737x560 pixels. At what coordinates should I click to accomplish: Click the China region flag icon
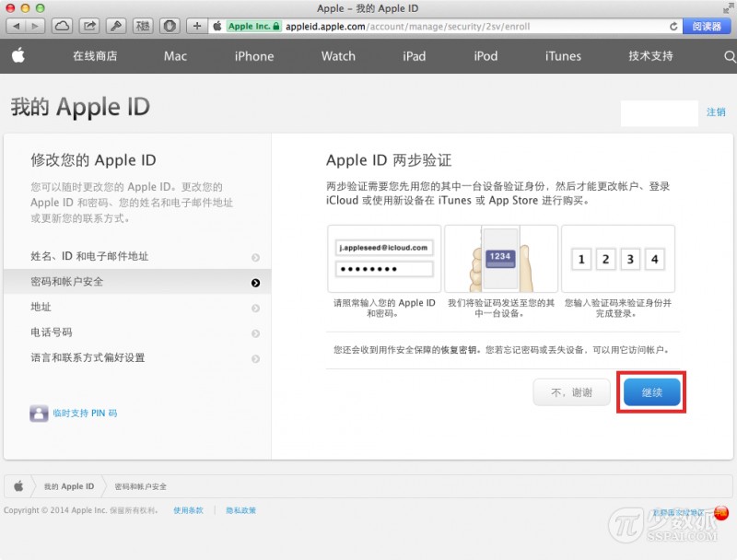coord(721,512)
